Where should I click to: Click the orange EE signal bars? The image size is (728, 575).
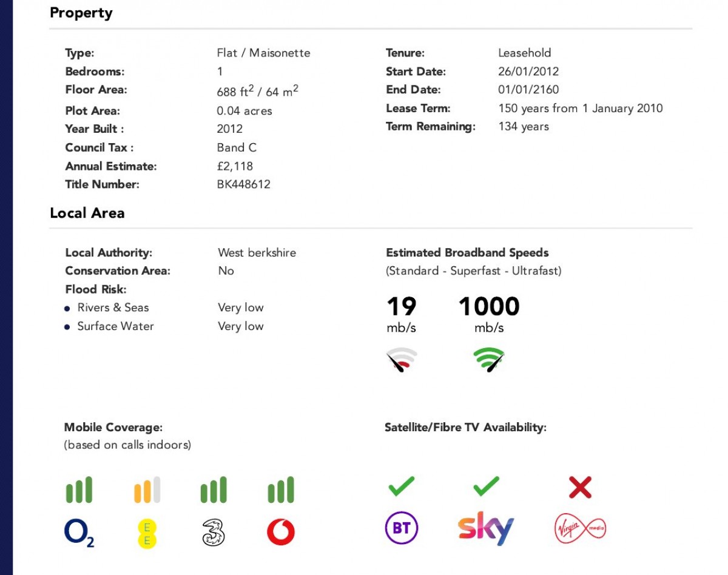[x=147, y=490]
